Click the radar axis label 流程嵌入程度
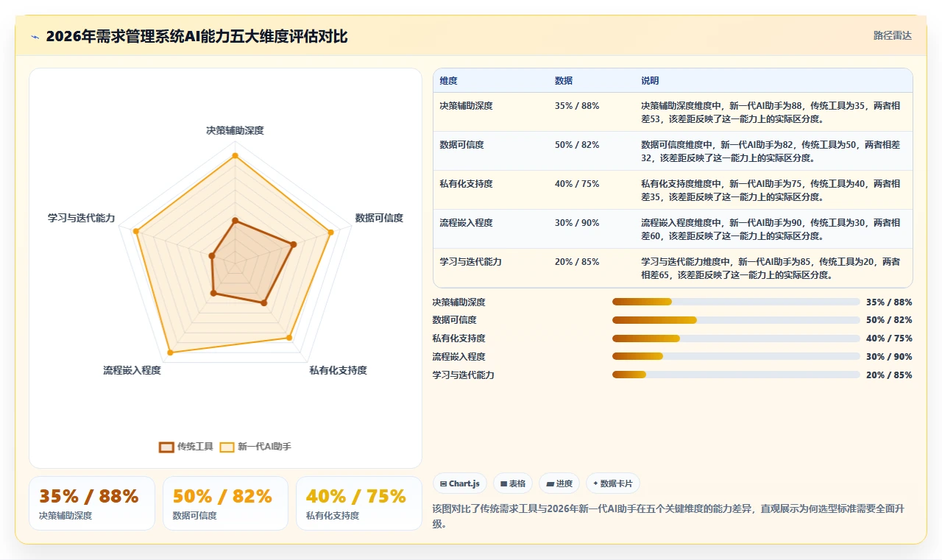Screen dimensions: 942x560 [132, 370]
